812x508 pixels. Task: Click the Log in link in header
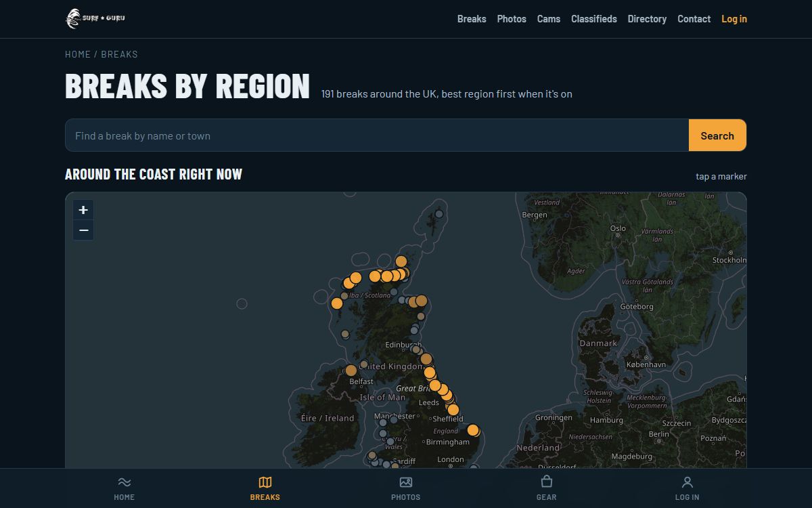[734, 19]
